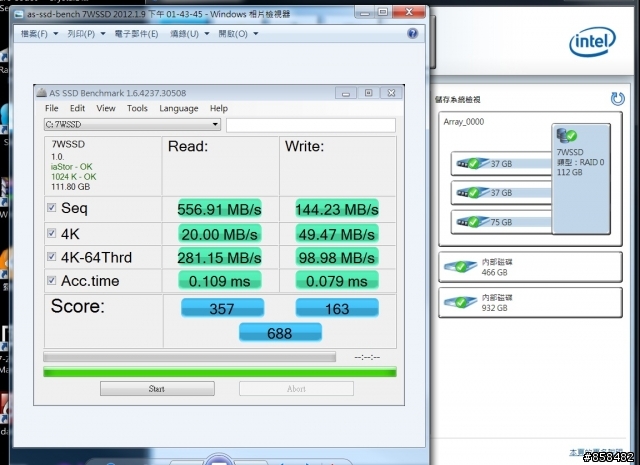Select the first 37 GB array disk

[502, 164]
